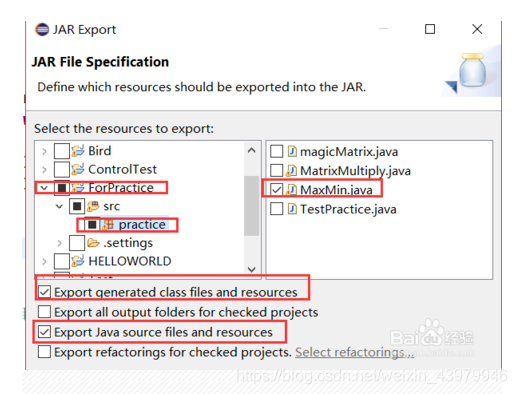Click the resource tree scrollbar thumb
Image resolution: width=517 pixels, height=394 pixels.
pos(251,206)
